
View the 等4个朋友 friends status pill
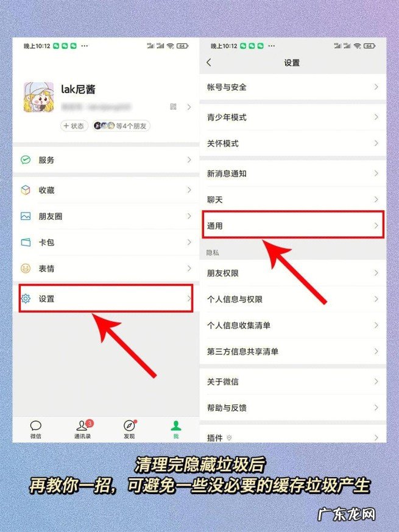[121, 126]
